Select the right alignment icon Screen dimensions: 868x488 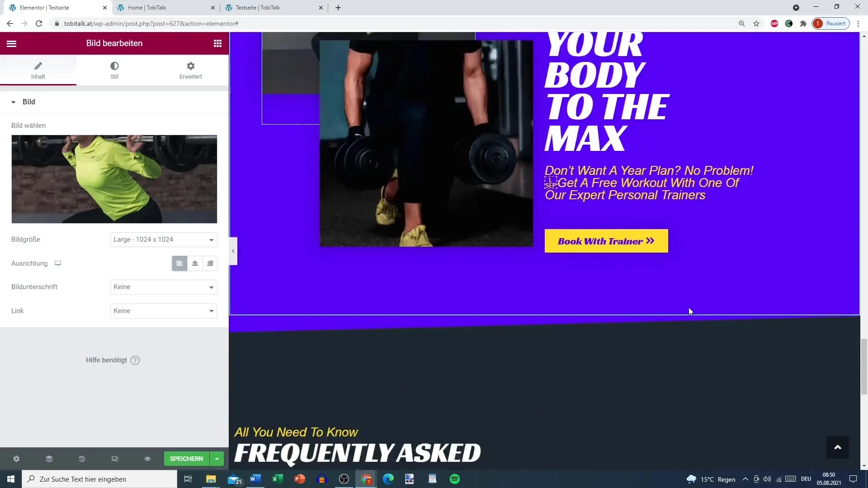point(210,264)
